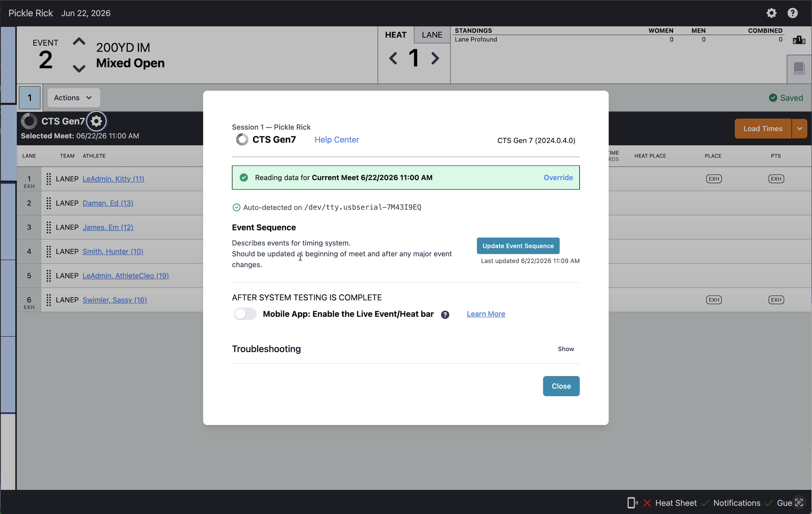Open the book panel icon on right
This screenshot has width=812, height=514.
pyautogui.click(x=799, y=69)
